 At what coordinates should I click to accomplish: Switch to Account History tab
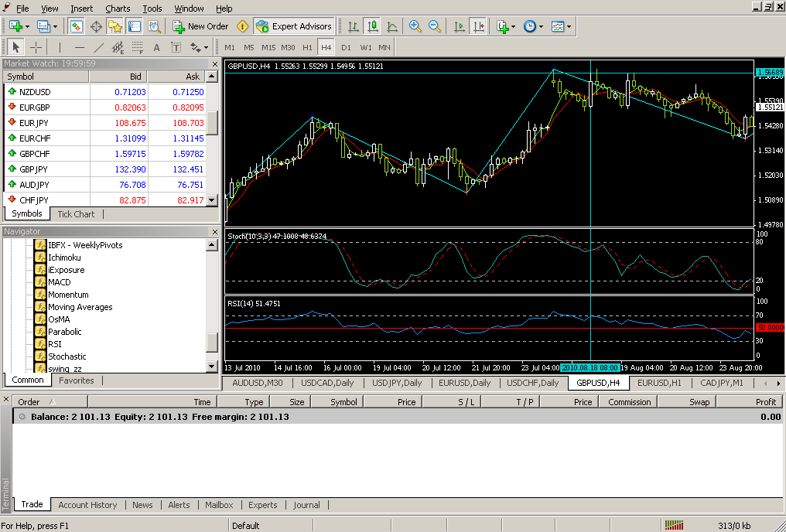[87, 505]
